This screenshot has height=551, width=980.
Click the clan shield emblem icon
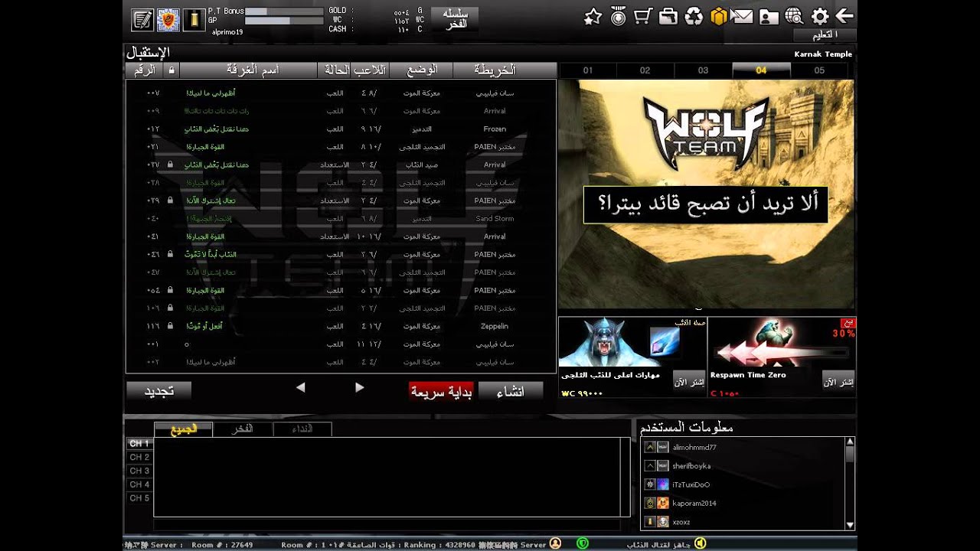pos(168,20)
